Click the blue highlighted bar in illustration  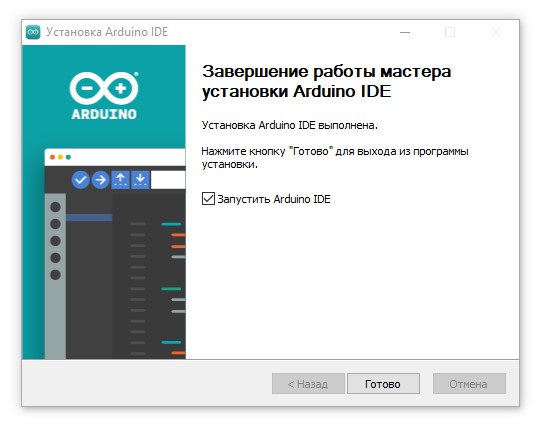[x=89, y=217]
